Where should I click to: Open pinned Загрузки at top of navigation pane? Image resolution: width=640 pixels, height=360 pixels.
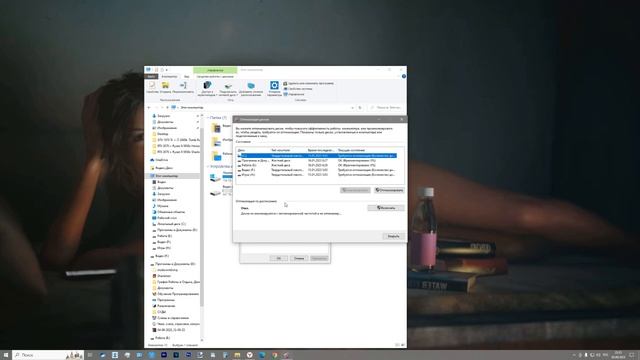click(x=162, y=116)
